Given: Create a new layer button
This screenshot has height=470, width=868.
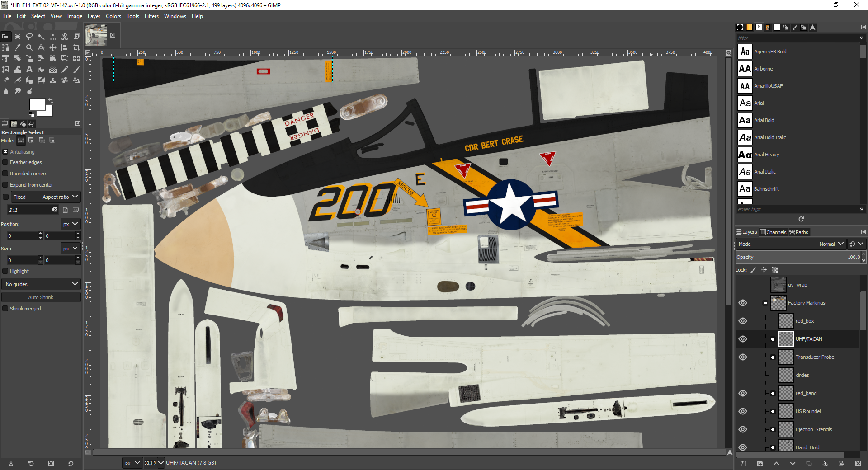Looking at the screenshot, I should click(744, 463).
